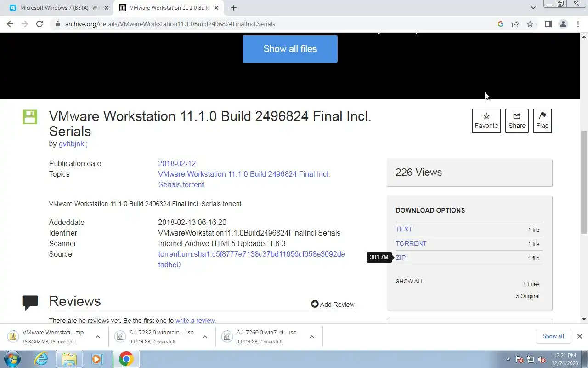
Task: Click the scrollbar up arrow
Action: pyautogui.click(x=584, y=36)
